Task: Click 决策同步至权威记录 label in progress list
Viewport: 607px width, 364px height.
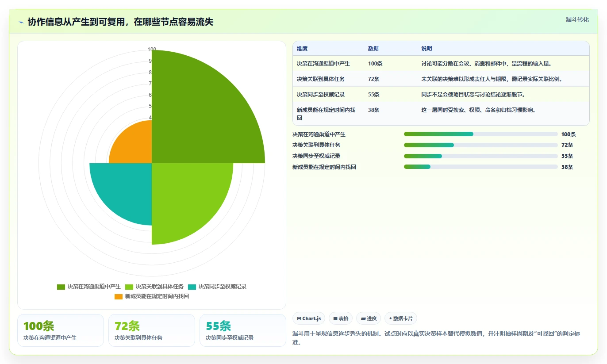Action: (316, 156)
